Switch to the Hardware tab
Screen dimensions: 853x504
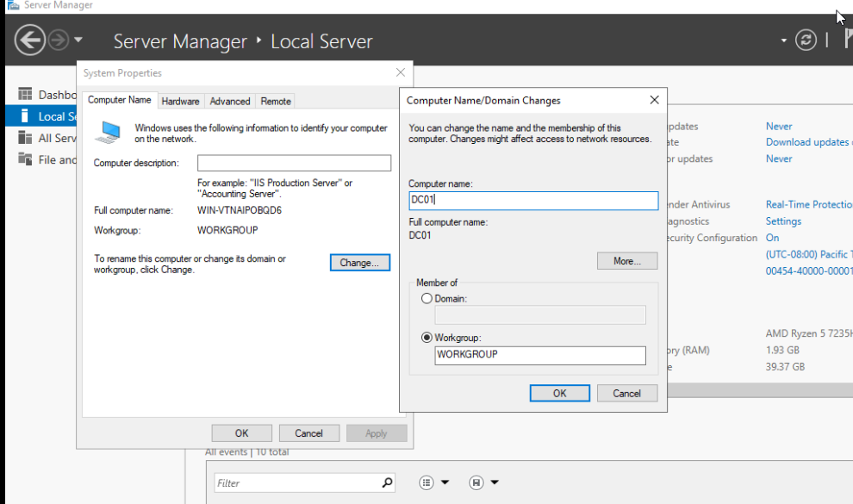pos(180,101)
